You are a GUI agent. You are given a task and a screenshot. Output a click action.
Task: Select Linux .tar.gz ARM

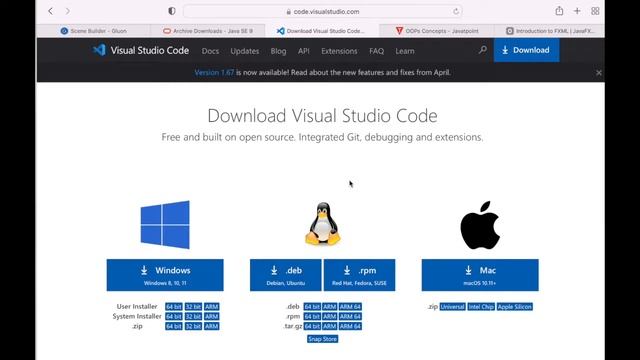[x=330, y=326]
